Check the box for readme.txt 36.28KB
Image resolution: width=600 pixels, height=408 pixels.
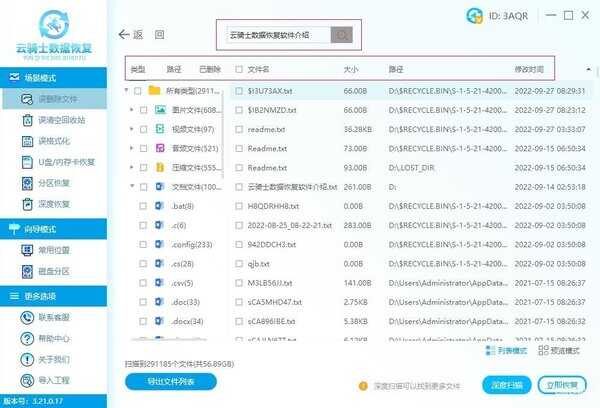point(238,129)
